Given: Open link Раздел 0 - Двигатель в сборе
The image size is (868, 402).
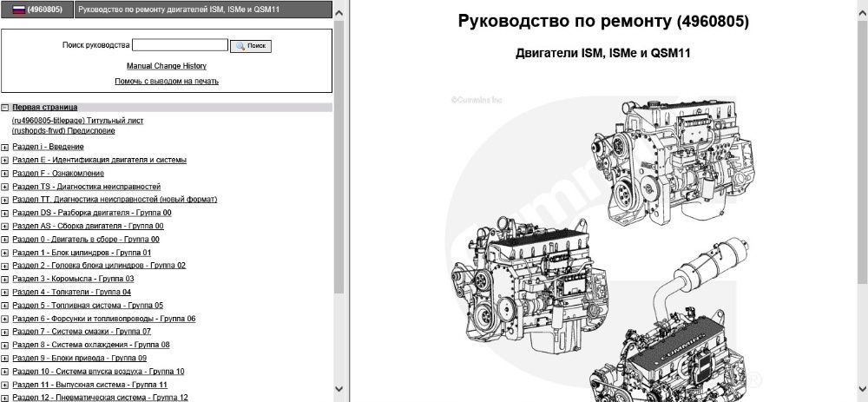Looking at the screenshot, I should pyautogui.click(x=86, y=240).
